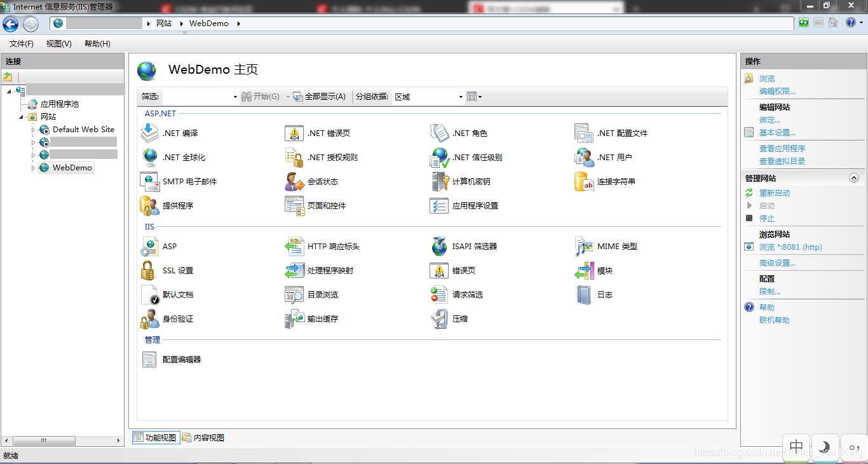The width and height of the screenshot is (868, 464).
Task: Open the 基本设置... action link
Action: [777, 133]
